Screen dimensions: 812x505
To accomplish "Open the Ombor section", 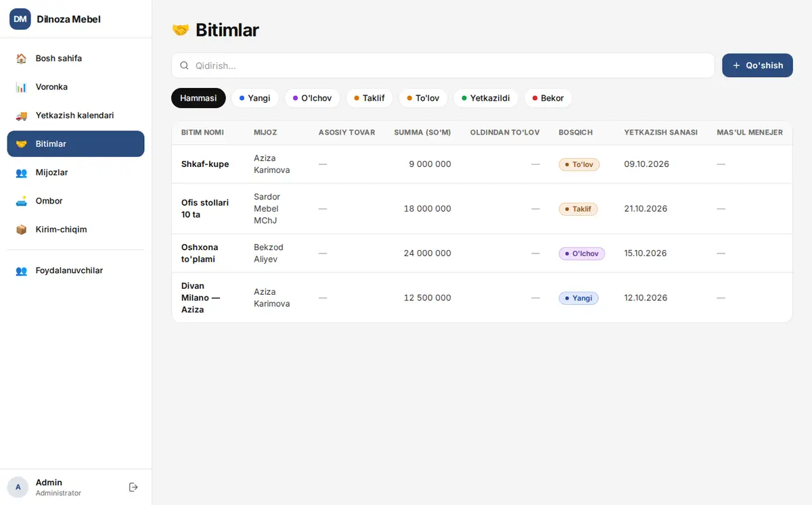I will (76, 201).
